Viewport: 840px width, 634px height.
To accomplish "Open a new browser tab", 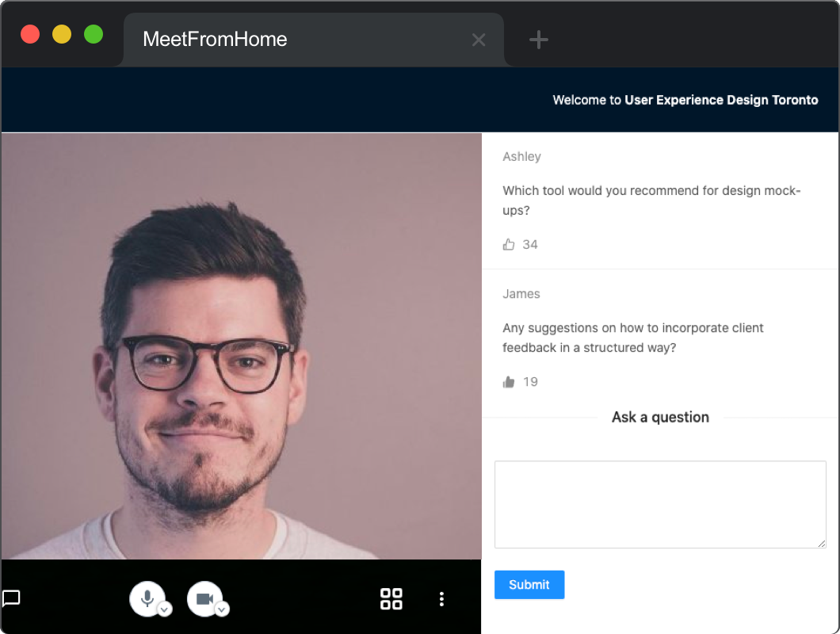I will point(538,39).
